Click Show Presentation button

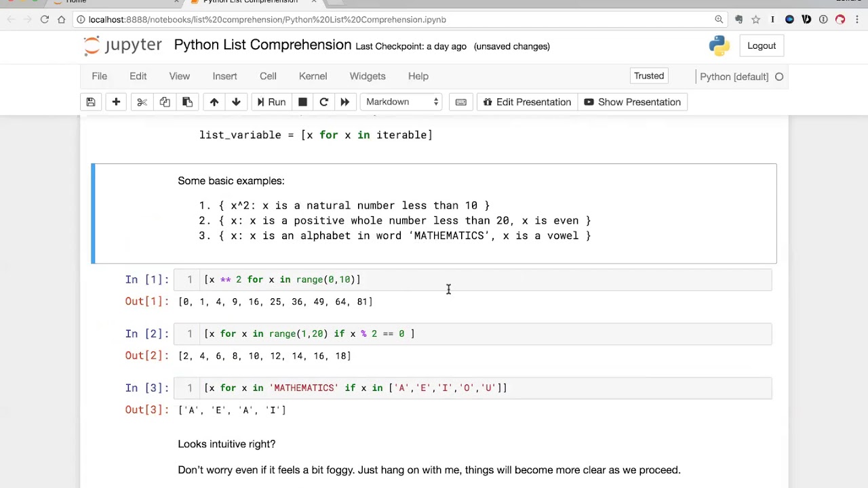point(632,102)
